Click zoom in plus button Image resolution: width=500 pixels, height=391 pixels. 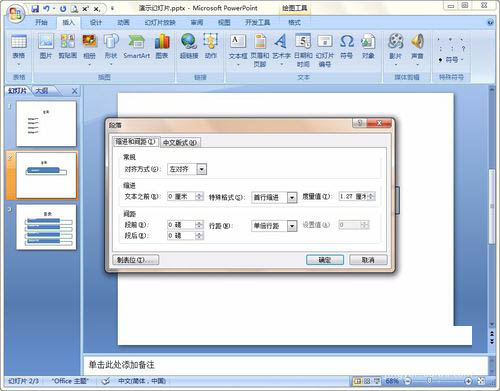tap(468, 381)
